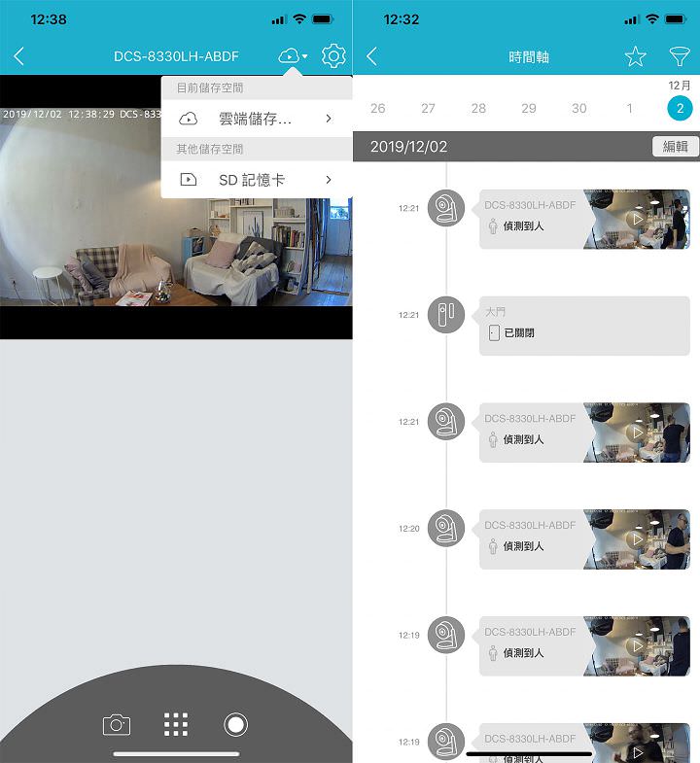Open the 12:20 event thumbnail
Screen dimensions: 700x763
click(x=637, y=539)
